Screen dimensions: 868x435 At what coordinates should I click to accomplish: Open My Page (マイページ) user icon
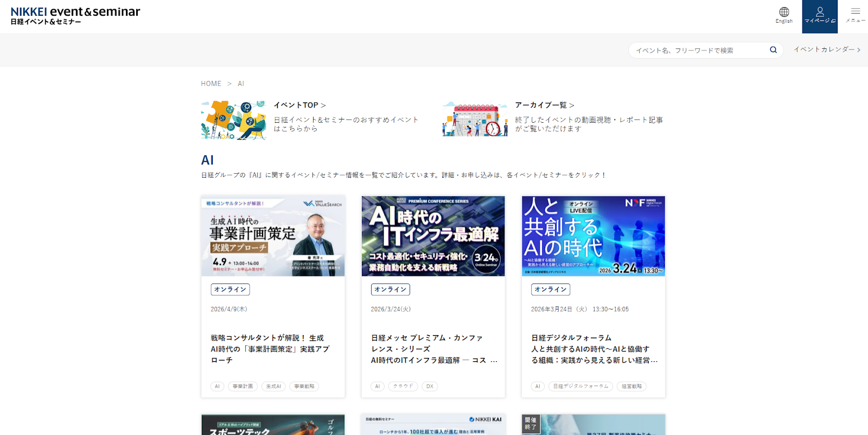click(x=820, y=16)
